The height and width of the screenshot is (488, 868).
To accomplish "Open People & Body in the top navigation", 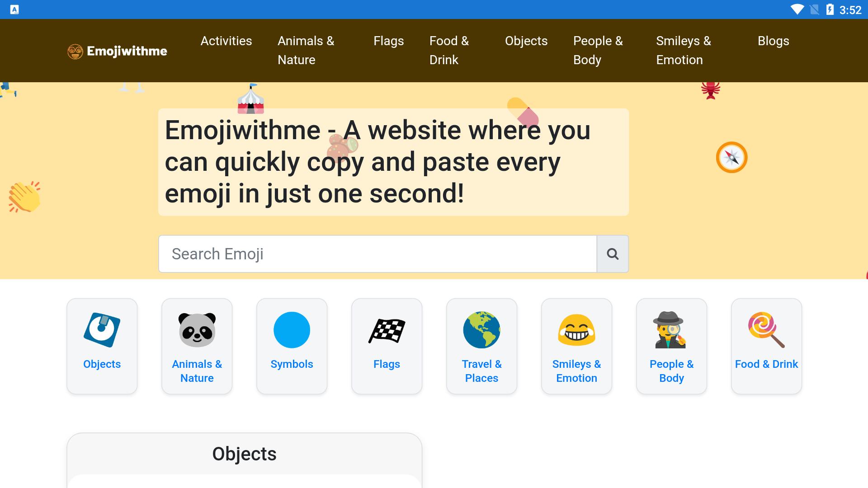I will pos(598,51).
